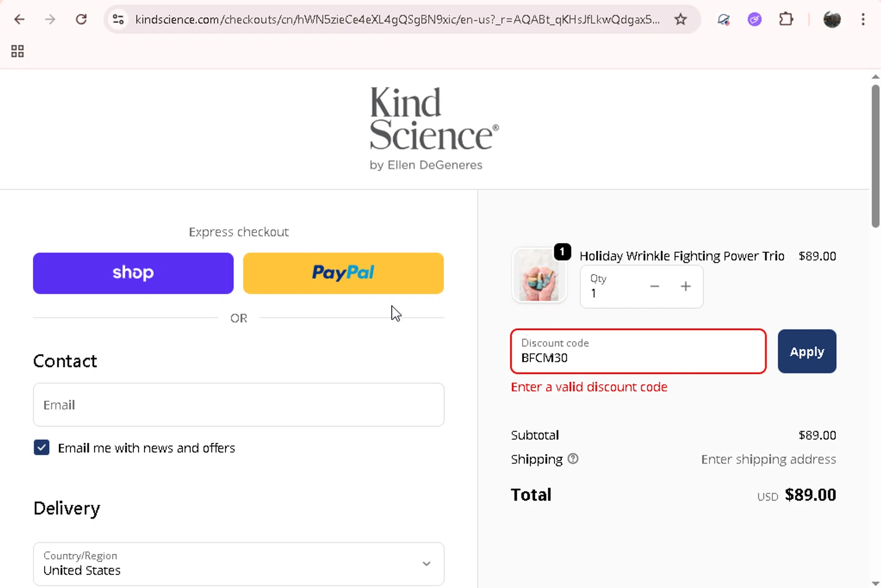
Task: Open the apps grid in bookmarks bar
Action: point(18,51)
